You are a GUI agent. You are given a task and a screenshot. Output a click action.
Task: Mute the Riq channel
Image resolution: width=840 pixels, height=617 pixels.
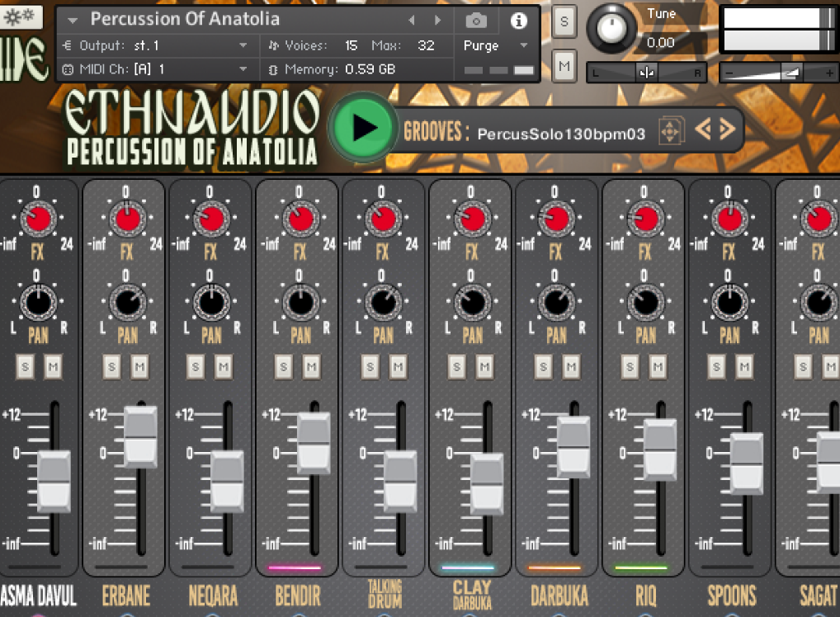pyautogui.click(x=658, y=367)
